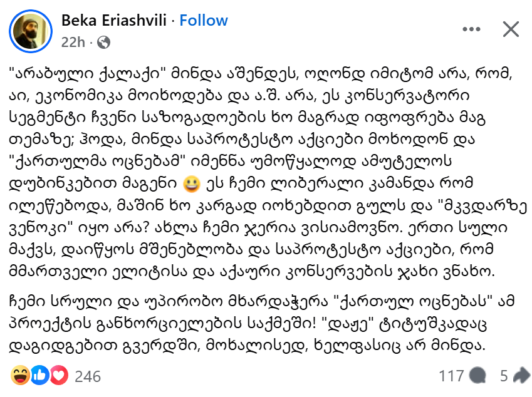
Task: Click the share arrow icon
Action: pyautogui.click(x=521, y=376)
